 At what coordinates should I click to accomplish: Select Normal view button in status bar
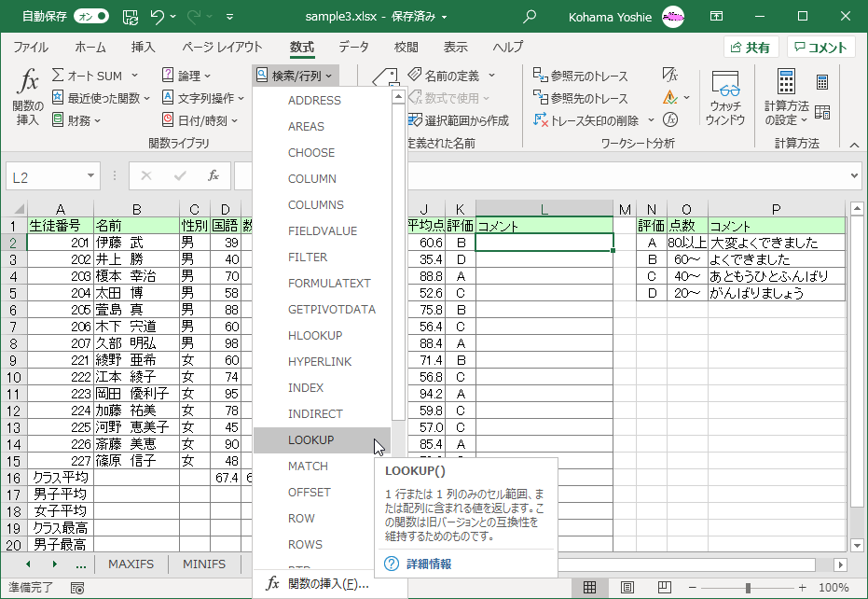(x=589, y=588)
